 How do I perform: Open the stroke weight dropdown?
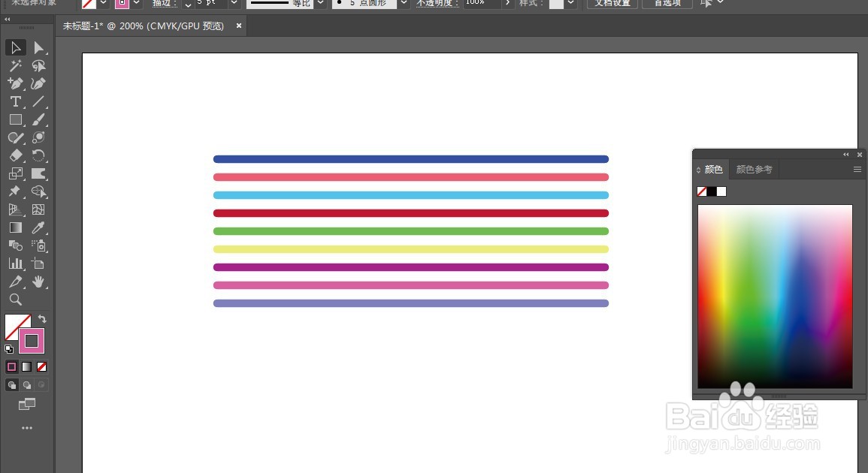233,3
